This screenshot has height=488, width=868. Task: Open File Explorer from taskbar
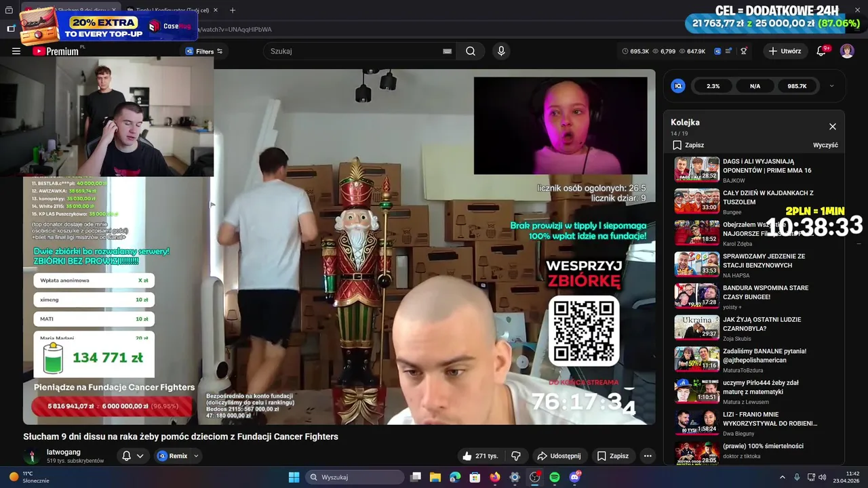[435, 477]
